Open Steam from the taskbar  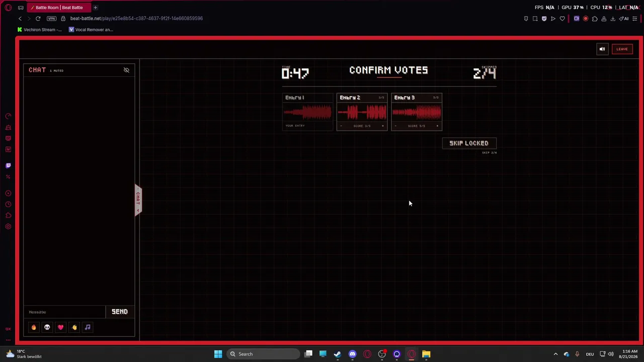338,354
